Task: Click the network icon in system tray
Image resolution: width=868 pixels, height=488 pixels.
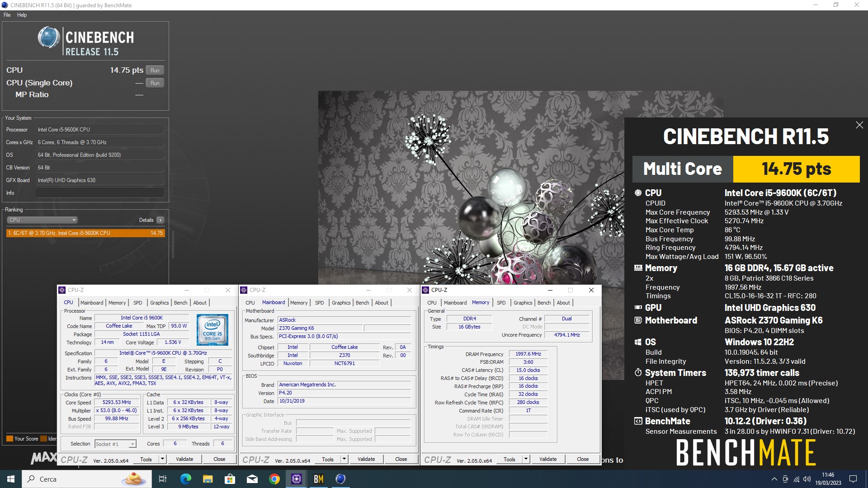Action: tap(796, 479)
